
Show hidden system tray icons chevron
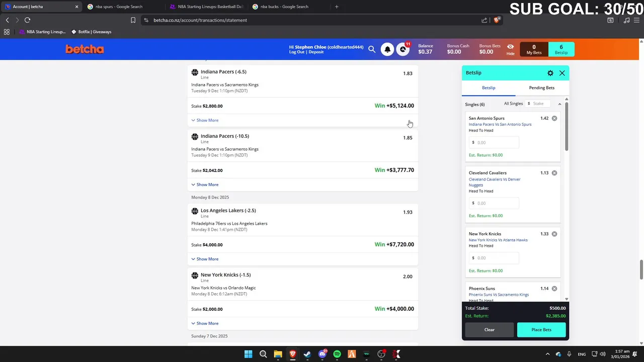pyautogui.click(x=547, y=354)
